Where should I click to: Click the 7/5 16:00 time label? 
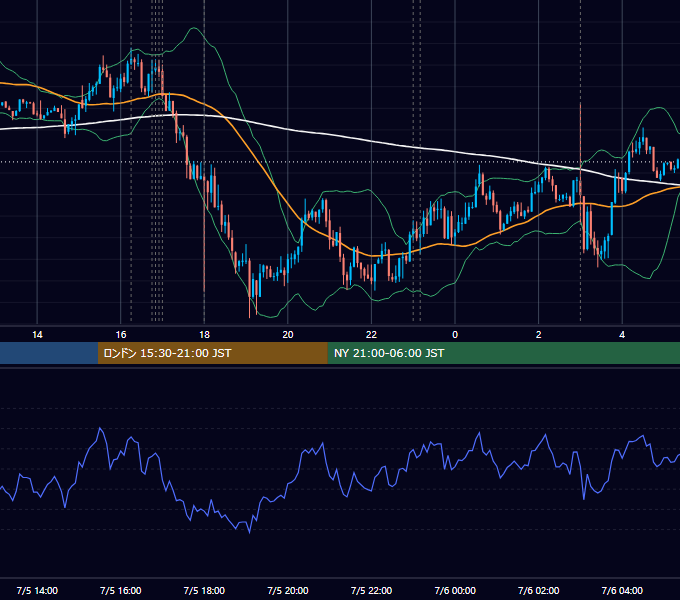[x=121, y=590]
